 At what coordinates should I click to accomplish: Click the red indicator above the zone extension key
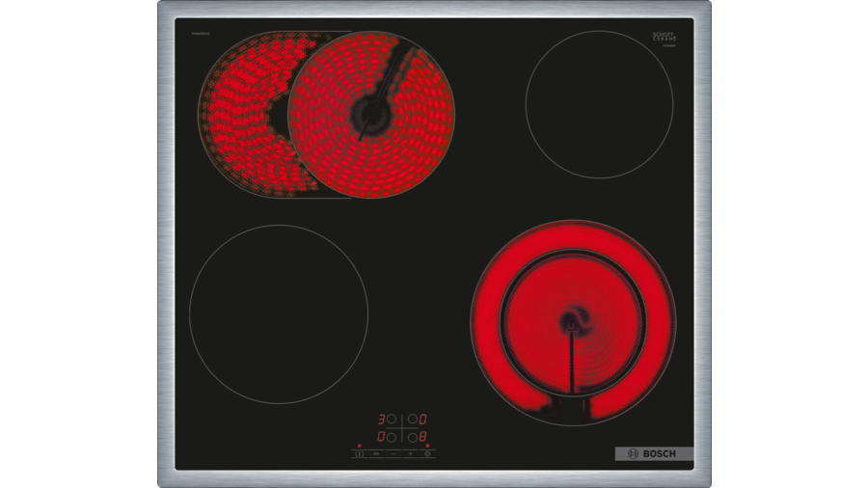[x=427, y=446]
